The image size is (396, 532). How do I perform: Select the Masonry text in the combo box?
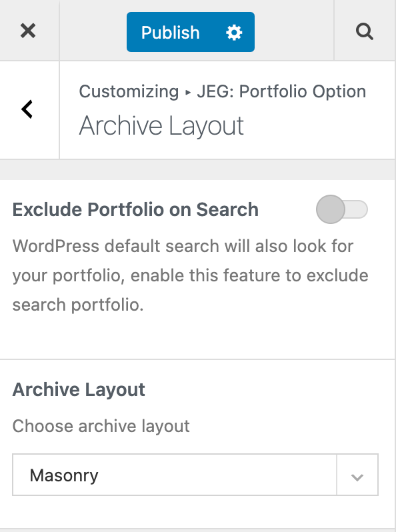point(64,476)
